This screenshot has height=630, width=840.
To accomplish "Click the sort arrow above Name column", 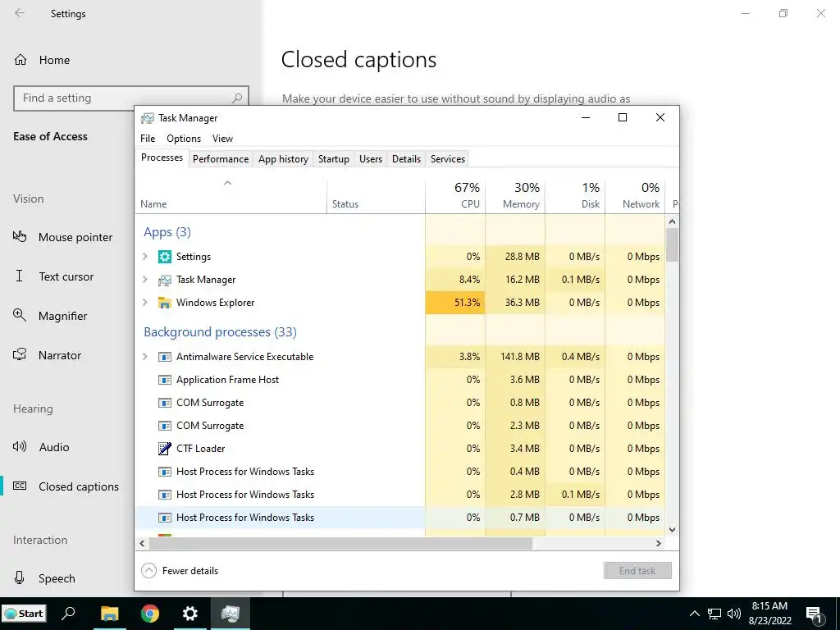I will click(x=227, y=183).
